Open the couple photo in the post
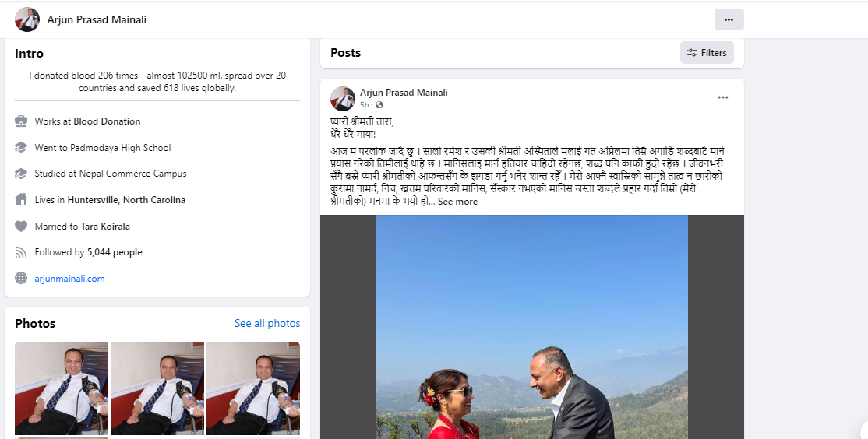 tap(532, 327)
